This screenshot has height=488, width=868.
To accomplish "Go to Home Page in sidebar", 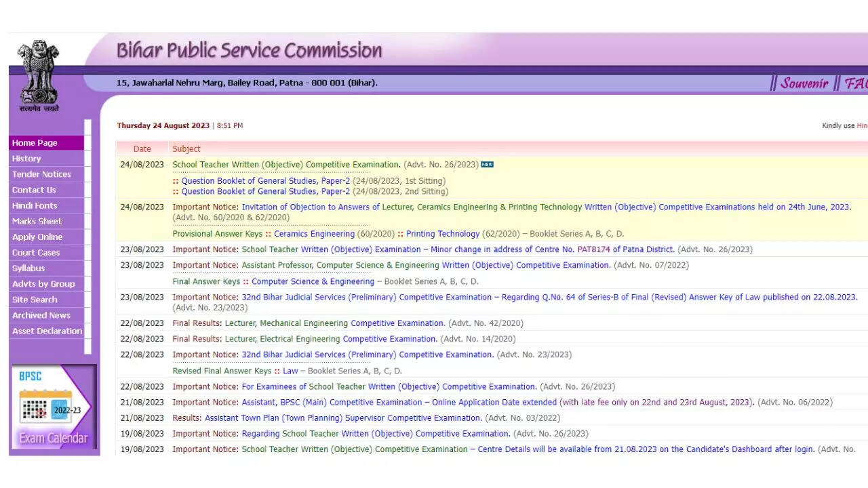I will pyautogui.click(x=35, y=143).
